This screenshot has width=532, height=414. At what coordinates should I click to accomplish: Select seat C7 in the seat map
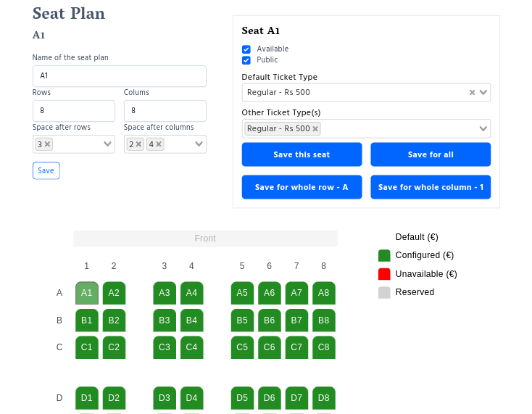click(x=296, y=347)
